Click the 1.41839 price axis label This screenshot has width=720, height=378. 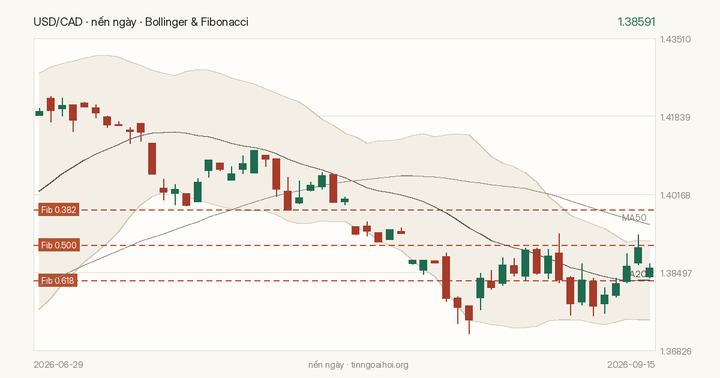[x=675, y=117]
